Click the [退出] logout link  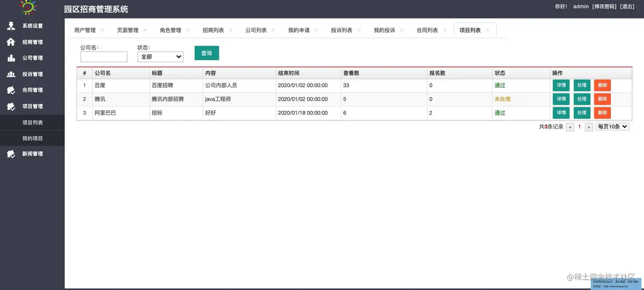pos(627,6)
